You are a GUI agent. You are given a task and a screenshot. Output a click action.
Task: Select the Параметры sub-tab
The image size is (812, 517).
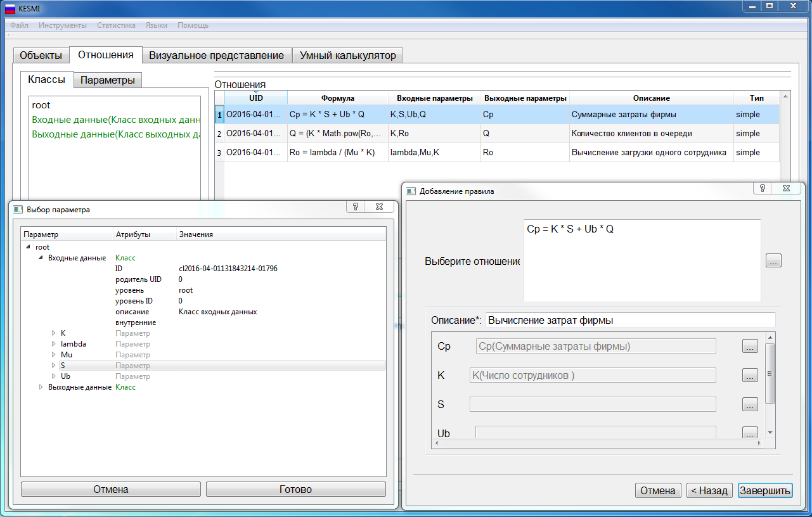[108, 80]
